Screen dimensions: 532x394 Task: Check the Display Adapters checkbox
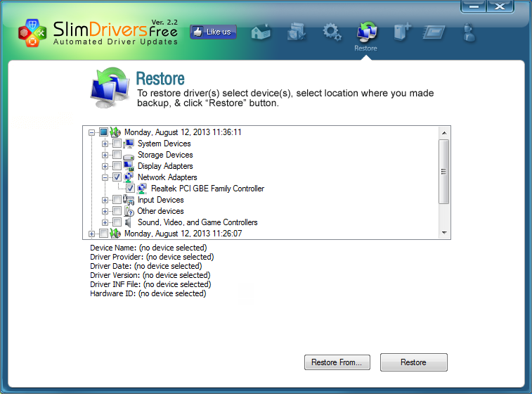click(x=117, y=166)
